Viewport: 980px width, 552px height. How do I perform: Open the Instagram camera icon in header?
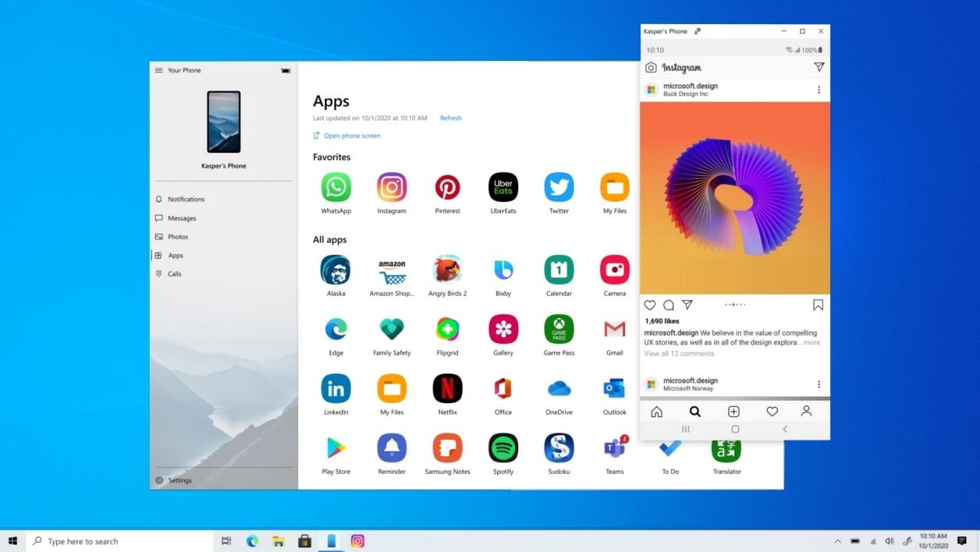point(651,68)
